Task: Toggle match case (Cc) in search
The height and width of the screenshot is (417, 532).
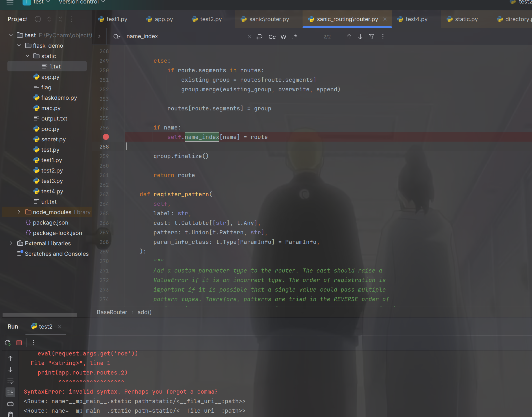Action: click(272, 37)
